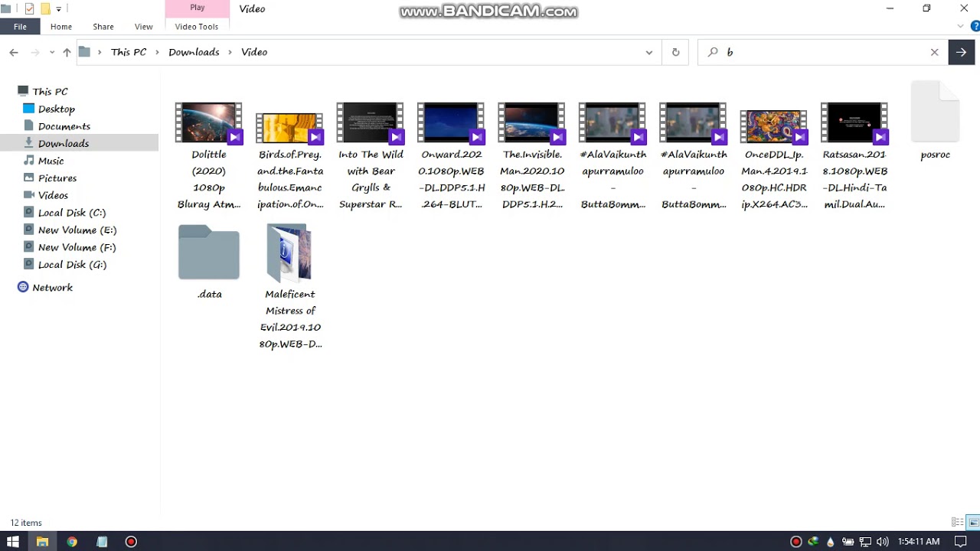Open the Action Center notifications icon
This screenshot has height=551, width=980.
point(962,542)
